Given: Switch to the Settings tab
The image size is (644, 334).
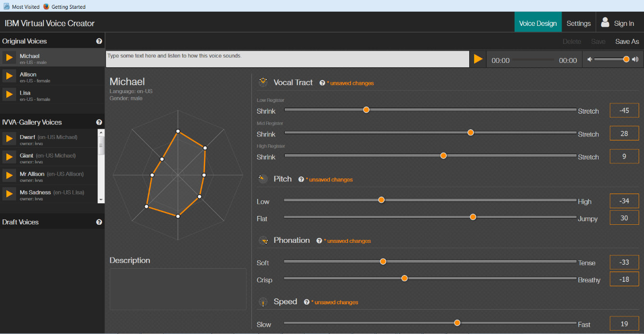Looking at the screenshot, I should pyautogui.click(x=579, y=23).
